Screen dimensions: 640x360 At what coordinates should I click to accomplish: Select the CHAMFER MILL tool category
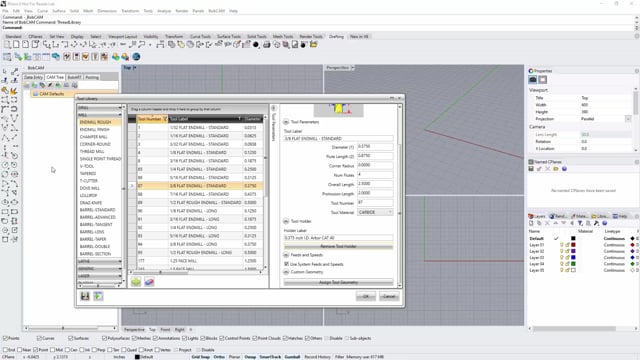[94, 137]
